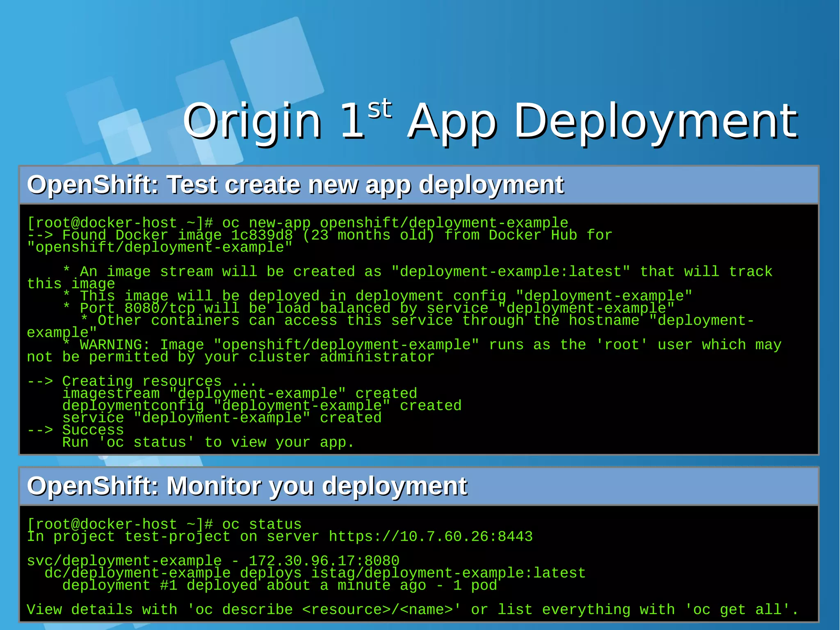
Task: Click line "View details with 'oc describe <resource>/<name>'"
Action: point(413,610)
